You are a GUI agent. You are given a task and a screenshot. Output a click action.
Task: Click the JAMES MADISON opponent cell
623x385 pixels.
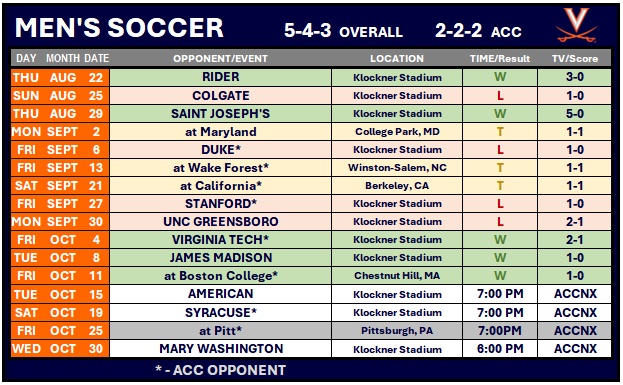tap(221, 257)
